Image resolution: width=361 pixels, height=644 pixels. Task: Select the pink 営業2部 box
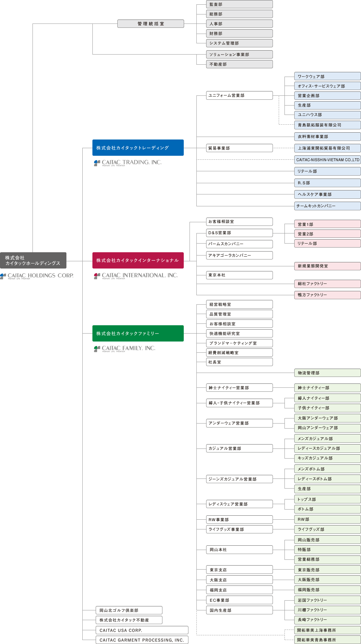[327, 234]
